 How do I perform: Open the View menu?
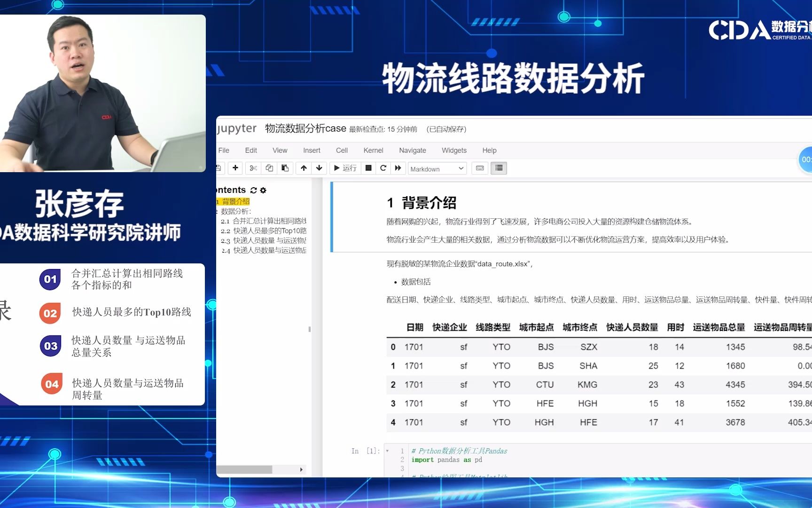[280, 151]
